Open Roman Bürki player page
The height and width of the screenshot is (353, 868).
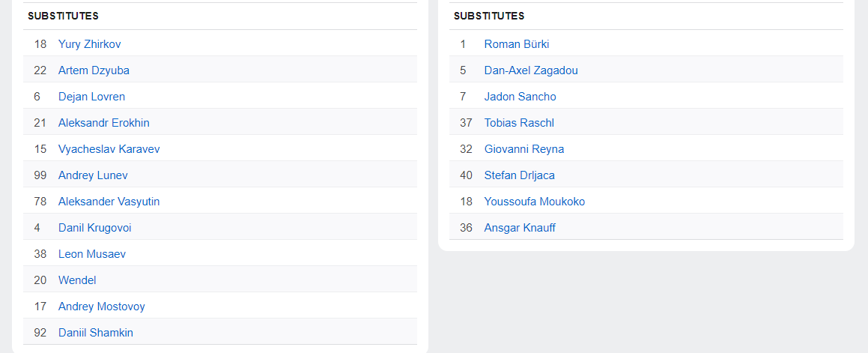click(517, 44)
